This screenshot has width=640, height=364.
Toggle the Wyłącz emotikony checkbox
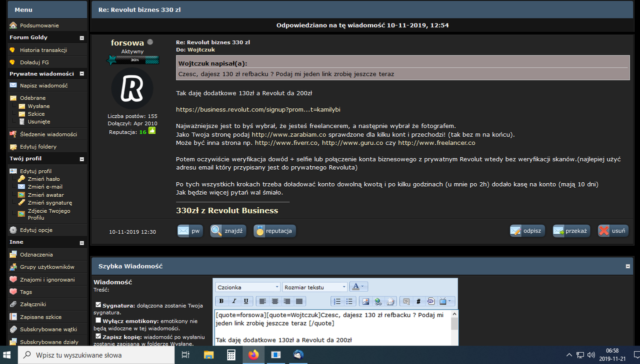(98, 320)
